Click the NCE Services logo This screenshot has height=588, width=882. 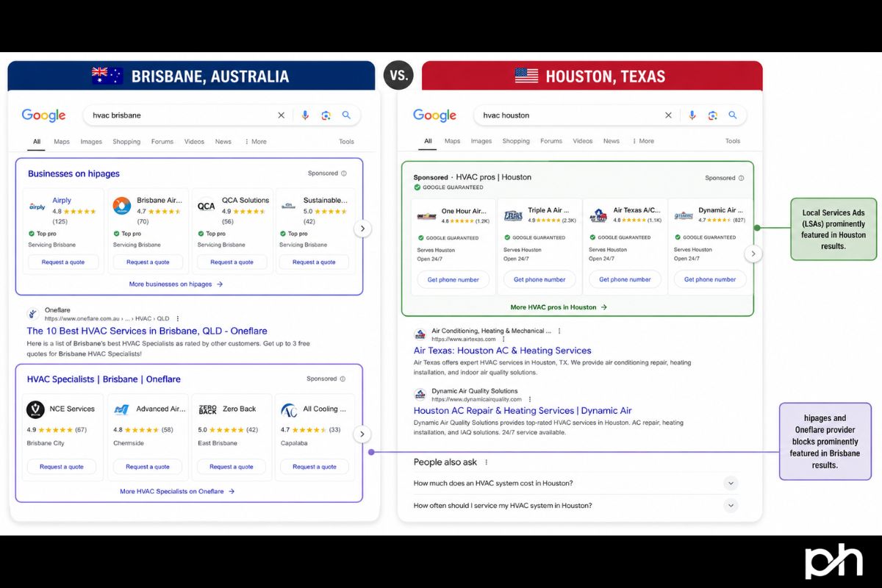click(x=35, y=409)
